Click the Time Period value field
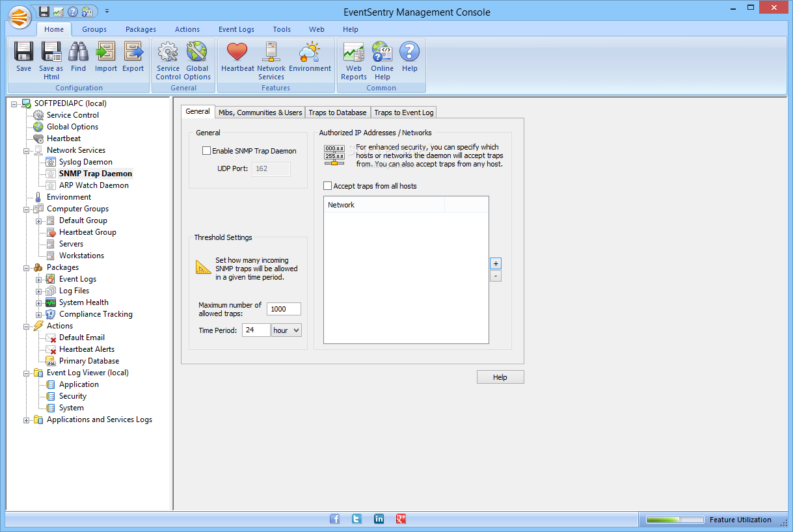This screenshot has height=532, width=793. click(256, 330)
